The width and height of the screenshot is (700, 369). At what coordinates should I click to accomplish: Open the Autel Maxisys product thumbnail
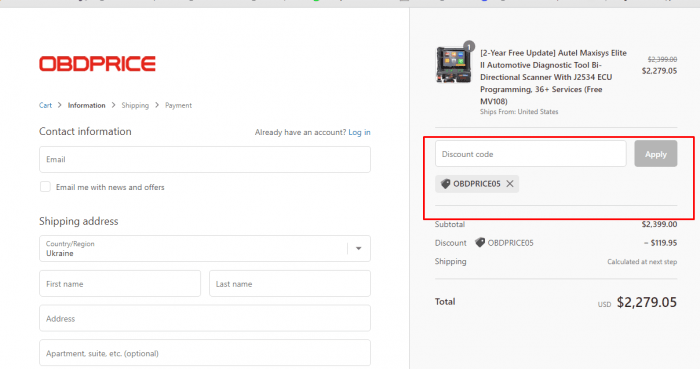[453, 65]
